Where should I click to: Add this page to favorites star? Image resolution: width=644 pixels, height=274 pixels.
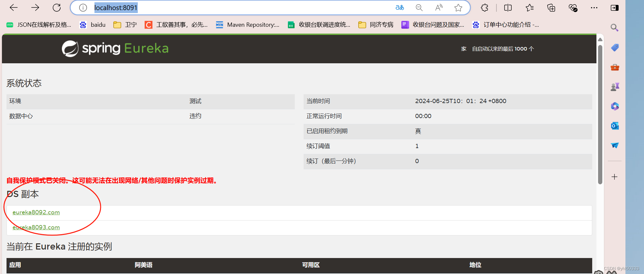click(x=458, y=8)
